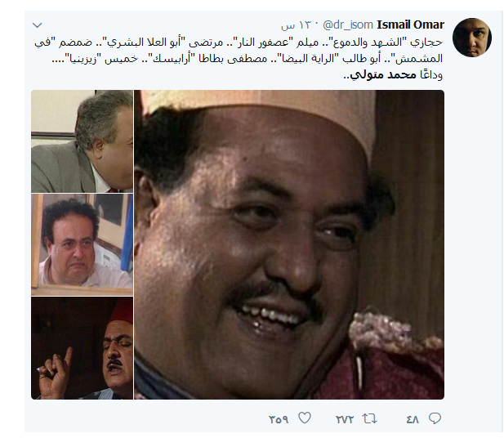Click the first line of tweet text
This screenshot has width=504, height=438.
click(239, 42)
